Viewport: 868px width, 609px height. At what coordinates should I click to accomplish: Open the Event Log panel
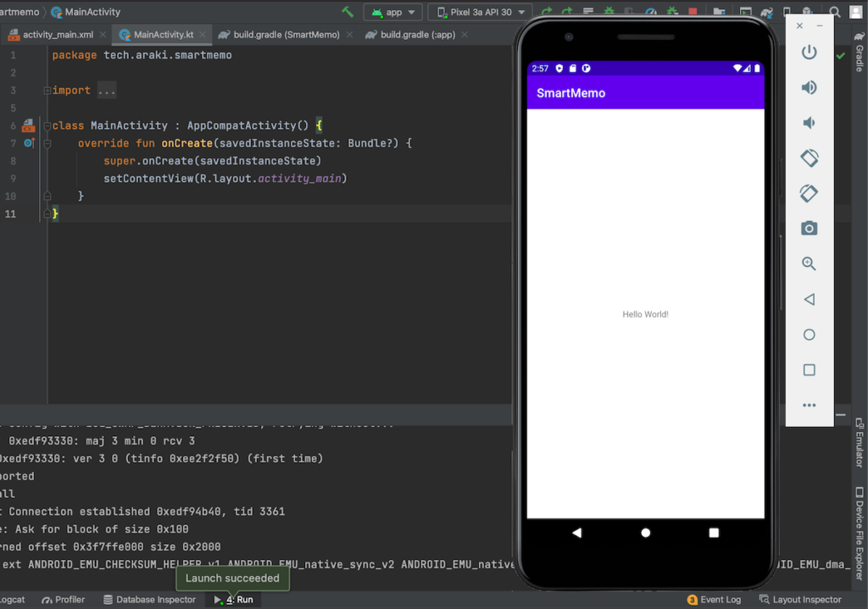(714, 600)
